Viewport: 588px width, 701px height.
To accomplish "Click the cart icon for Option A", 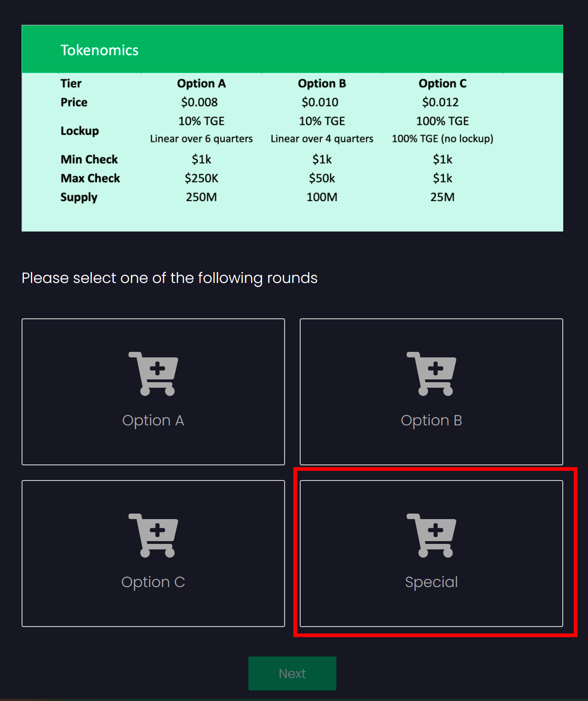I will pos(153,373).
